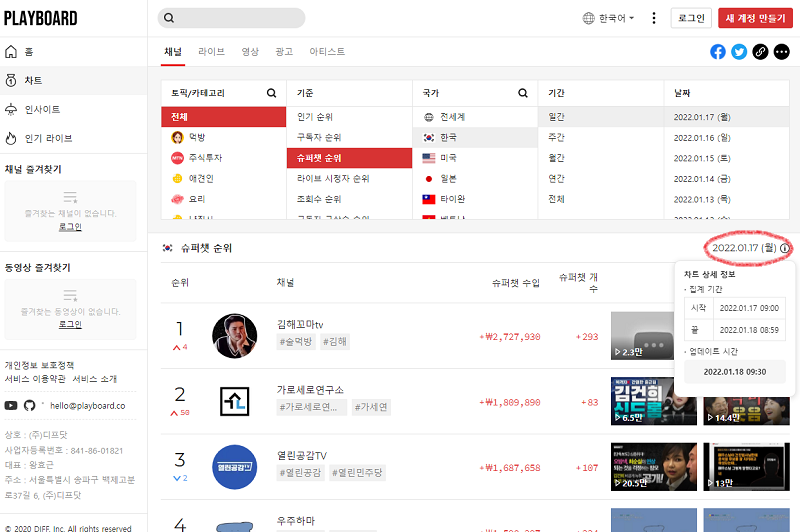
Task: Select the 요리 category
Action: point(223,199)
